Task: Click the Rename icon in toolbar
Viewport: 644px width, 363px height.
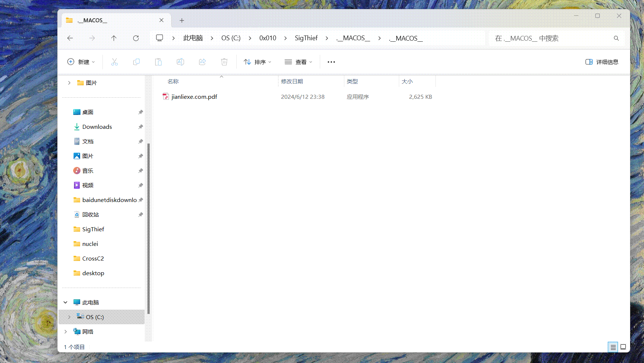Action: pyautogui.click(x=180, y=62)
